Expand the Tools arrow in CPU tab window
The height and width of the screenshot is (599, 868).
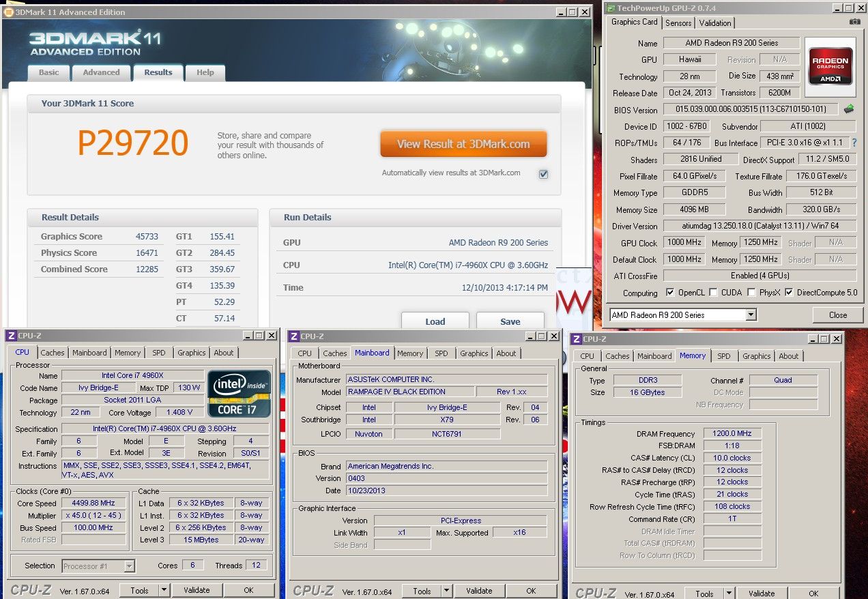pyautogui.click(x=164, y=591)
